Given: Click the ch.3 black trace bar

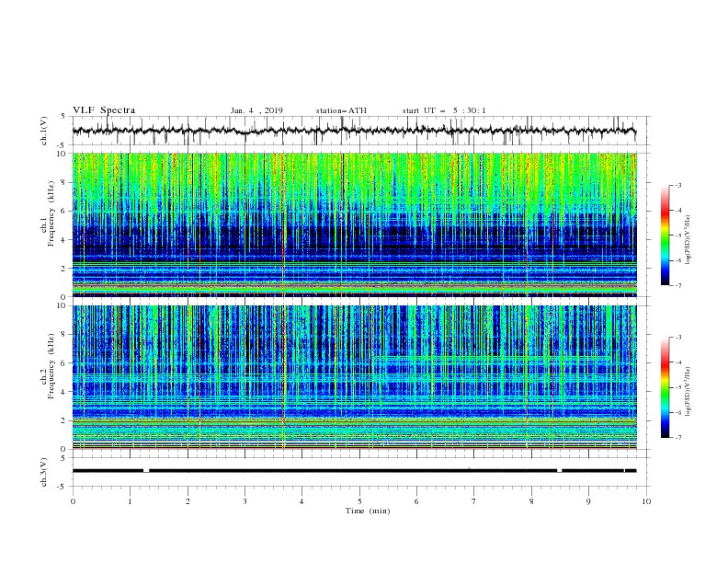Looking at the screenshot, I should point(354,471).
